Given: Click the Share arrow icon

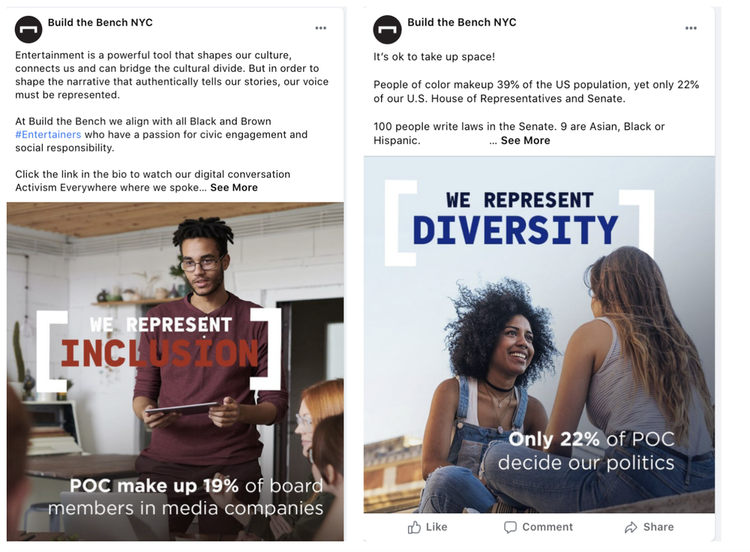Looking at the screenshot, I should [x=631, y=527].
